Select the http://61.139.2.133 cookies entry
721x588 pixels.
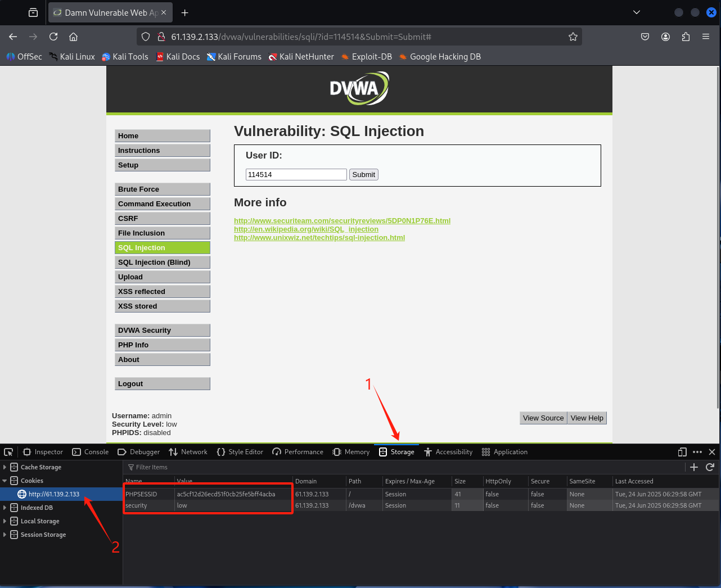click(x=61, y=494)
